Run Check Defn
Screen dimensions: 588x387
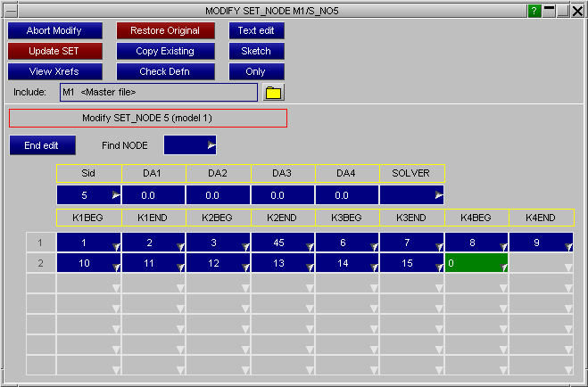pyautogui.click(x=165, y=71)
